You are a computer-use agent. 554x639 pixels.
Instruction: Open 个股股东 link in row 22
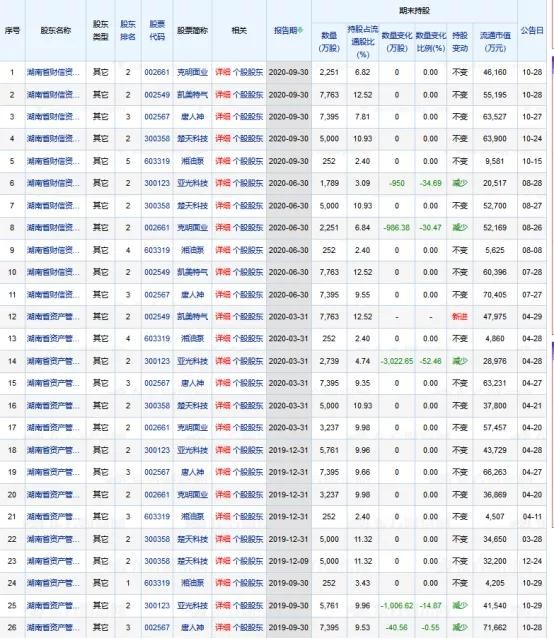[x=248, y=539]
